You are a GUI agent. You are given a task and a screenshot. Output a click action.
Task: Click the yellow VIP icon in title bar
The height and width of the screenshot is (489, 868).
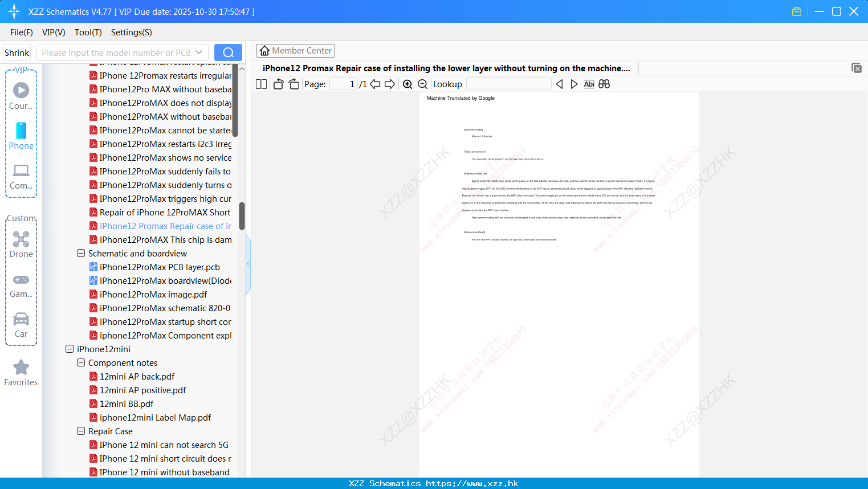[797, 11]
